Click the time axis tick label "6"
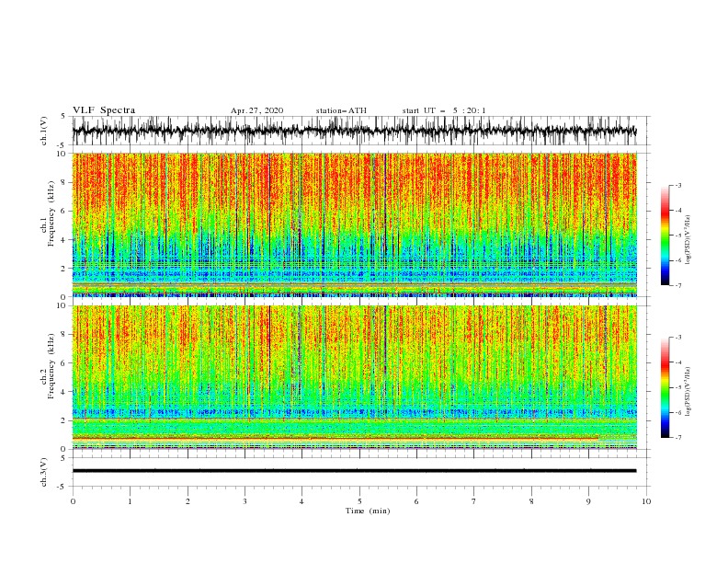 [416, 501]
